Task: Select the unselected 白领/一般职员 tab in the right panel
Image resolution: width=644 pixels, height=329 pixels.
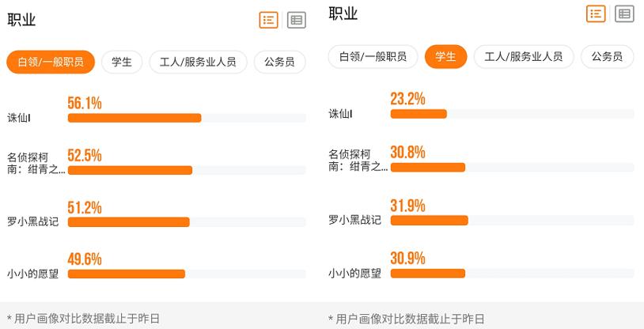Action: pos(373,57)
